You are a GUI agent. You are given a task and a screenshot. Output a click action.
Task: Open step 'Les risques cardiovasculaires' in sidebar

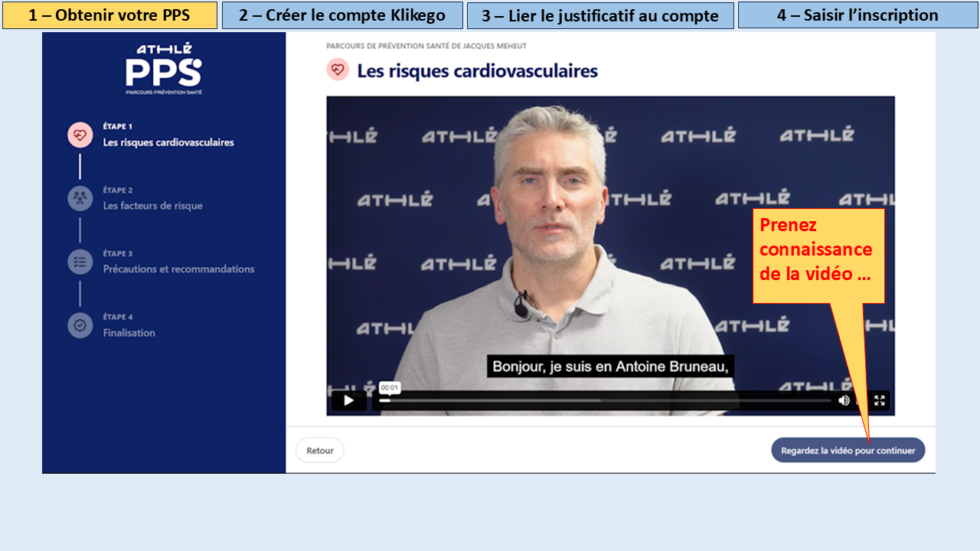[168, 142]
